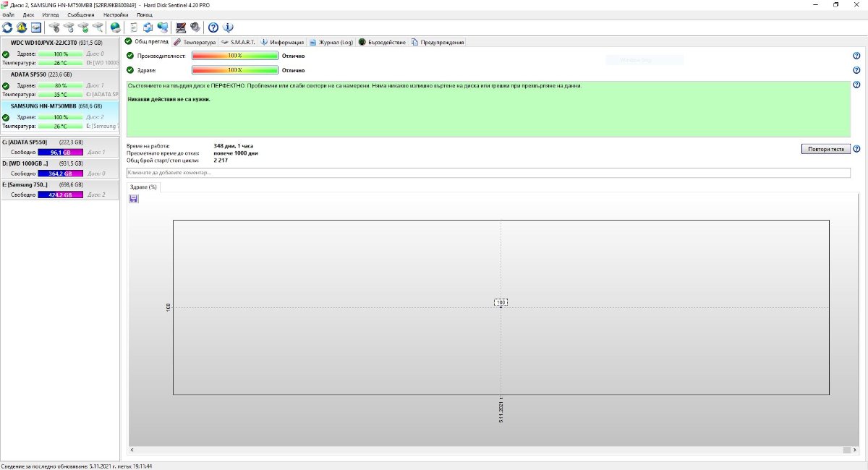Select the E: [Samsung 750..] partition
The width and height of the screenshot is (868, 470).
59,189
